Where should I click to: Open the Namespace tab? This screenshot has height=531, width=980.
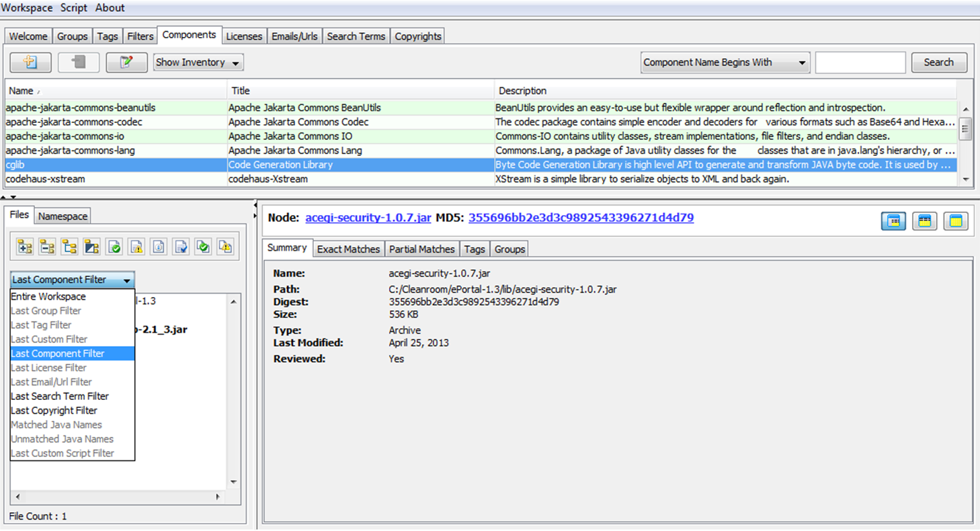point(63,216)
